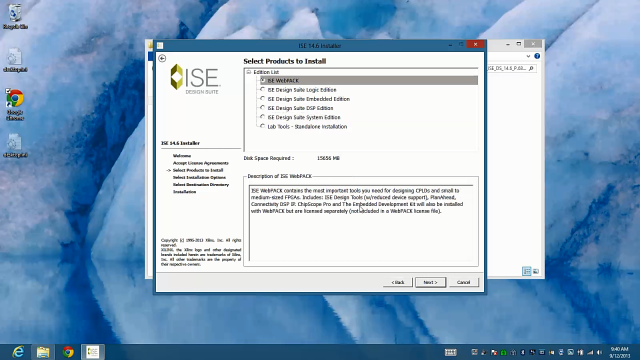Expand the Explorer ribbon chevron
Image resolution: width=640 pixels, height=360 pixels.
click(x=528, y=56)
